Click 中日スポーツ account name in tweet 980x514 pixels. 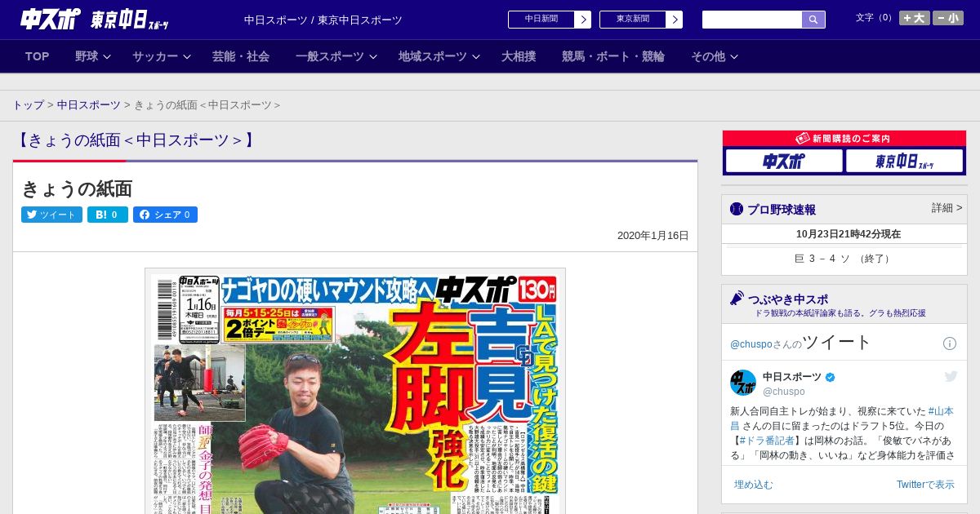[x=792, y=376]
